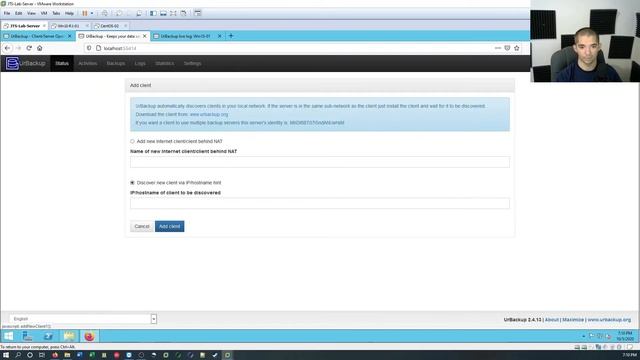The height and width of the screenshot is (360, 640).
Task: Switch to the Win10 VM tab
Action: (x=69, y=26)
